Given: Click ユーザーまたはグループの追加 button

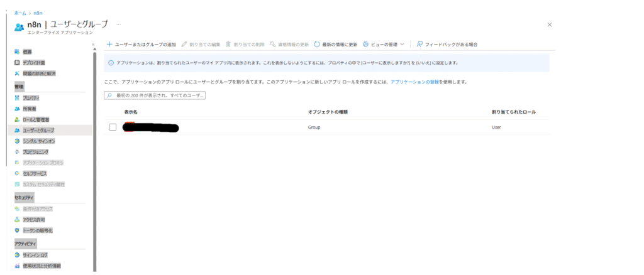Looking at the screenshot, I should (x=141, y=45).
